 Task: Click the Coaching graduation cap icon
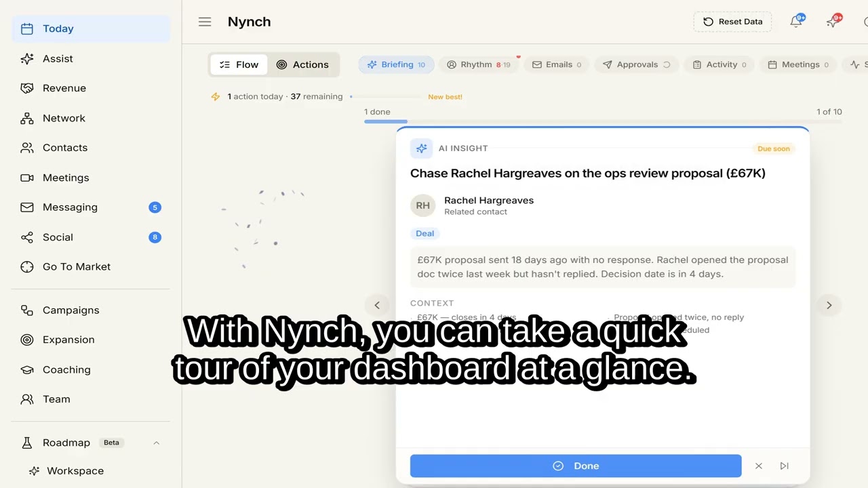pos(27,369)
